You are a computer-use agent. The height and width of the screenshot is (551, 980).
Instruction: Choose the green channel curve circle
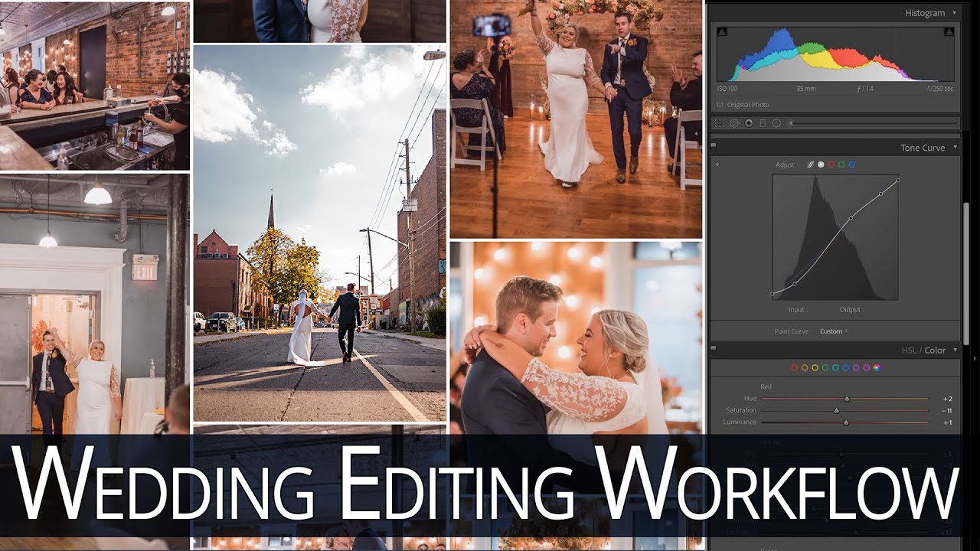[841, 165]
